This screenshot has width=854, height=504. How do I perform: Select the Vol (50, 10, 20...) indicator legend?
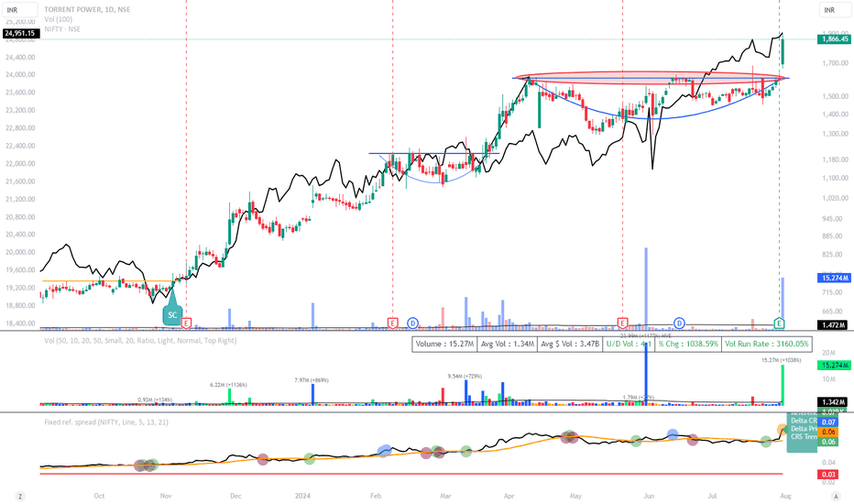coord(140,341)
